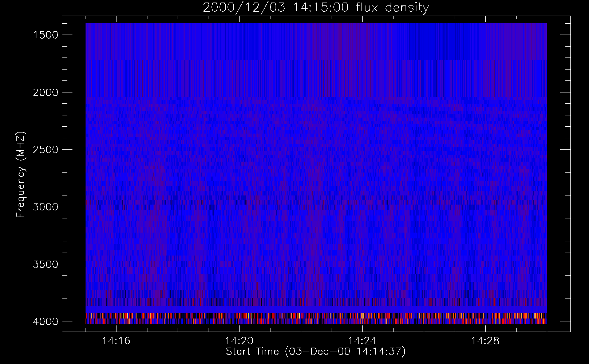Click the red-yellow noisy band near 4000 MHz

316,318
